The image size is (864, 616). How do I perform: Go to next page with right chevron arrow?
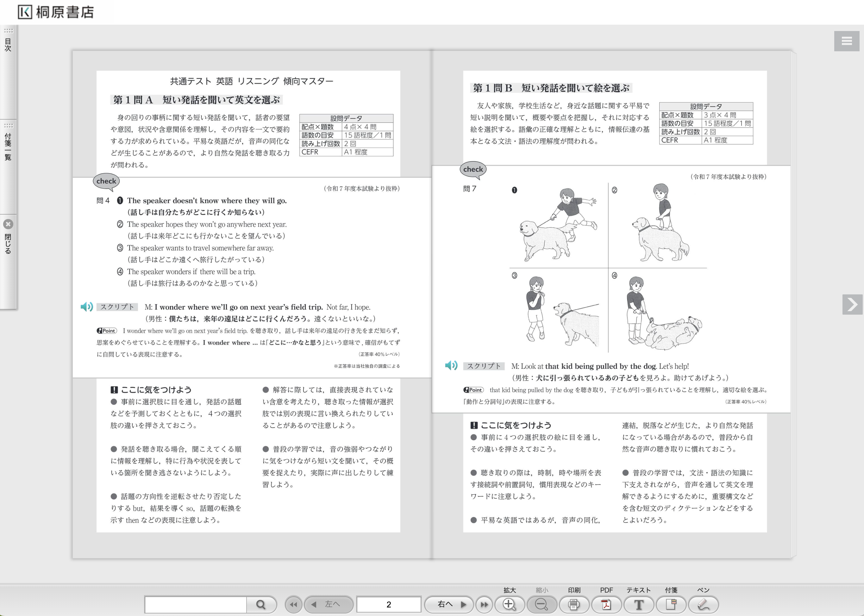[x=852, y=304]
